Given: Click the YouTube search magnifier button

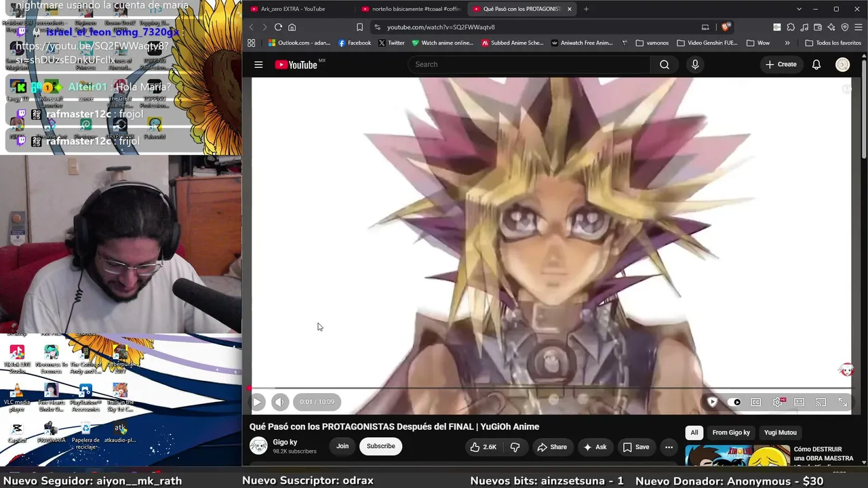Looking at the screenshot, I should click(x=665, y=64).
